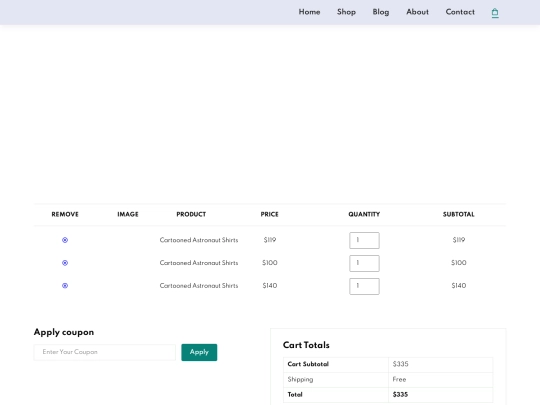Click the Shipping Free value
The height and width of the screenshot is (405, 540).
click(x=399, y=379)
